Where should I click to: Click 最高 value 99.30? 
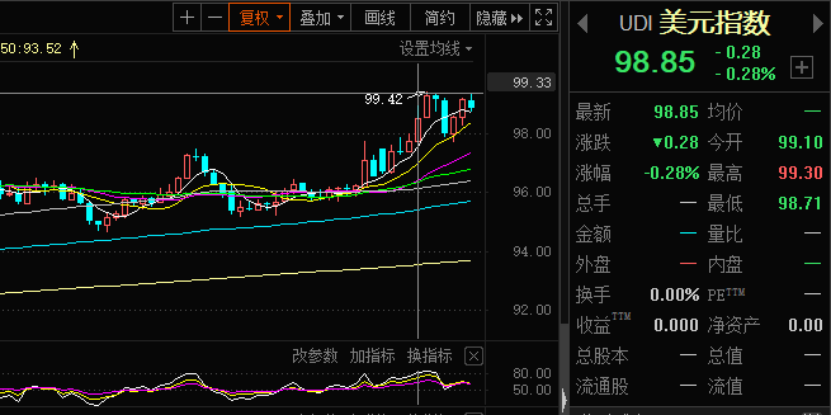tap(800, 173)
